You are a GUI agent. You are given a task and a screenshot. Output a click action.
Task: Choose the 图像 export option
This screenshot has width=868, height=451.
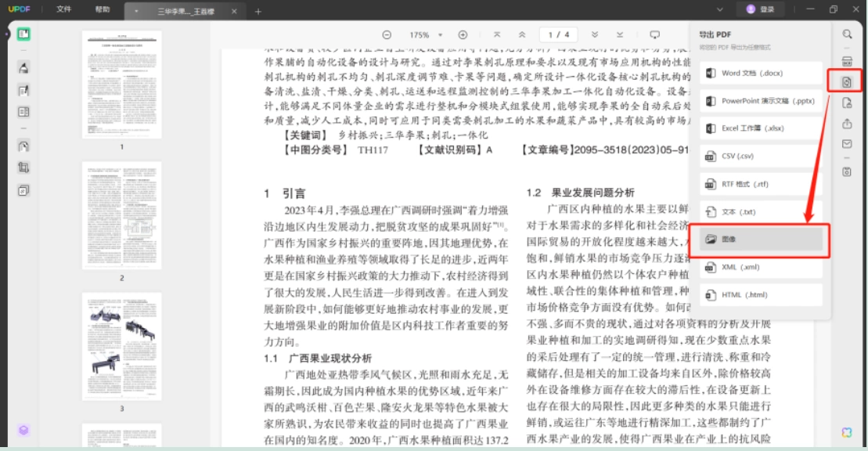761,240
